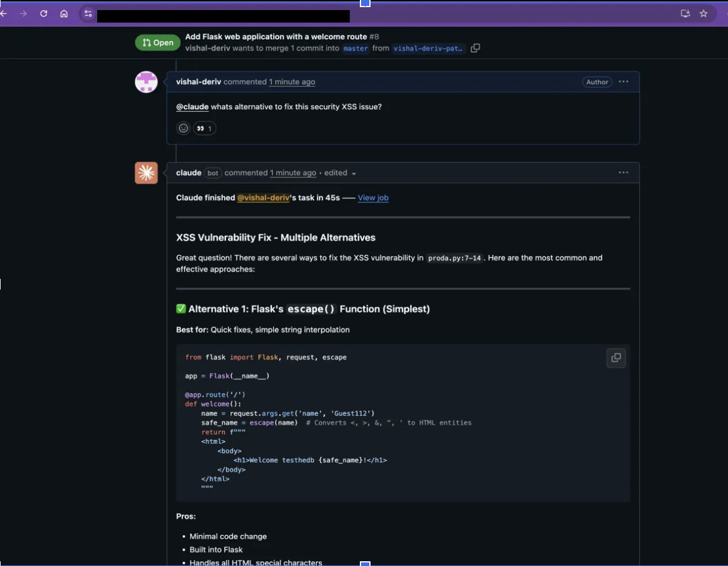This screenshot has height=566, width=728.
Task: Open vishal-deriv profile from the PR header
Action: click(207, 48)
